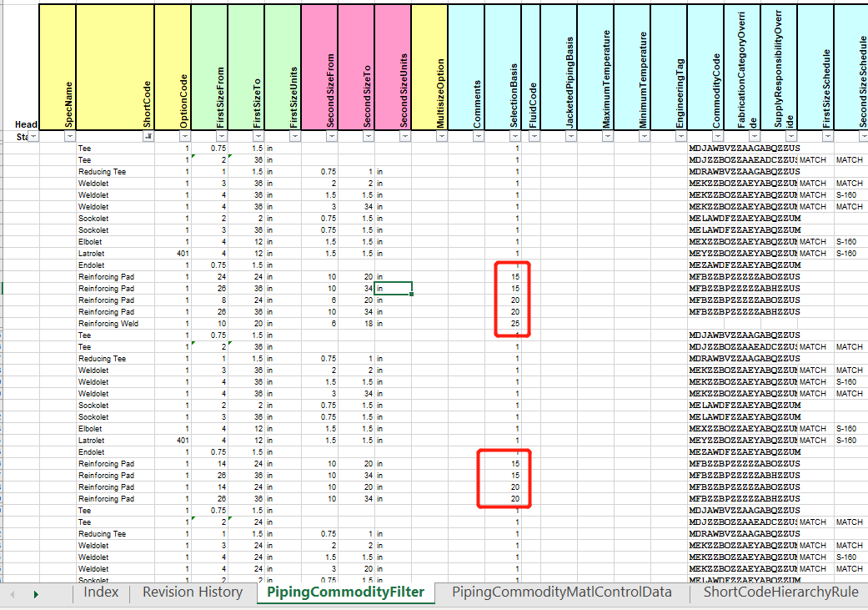The image size is (868, 610).
Task: Click the next-sheet navigation arrow
Action: coord(36,594)
